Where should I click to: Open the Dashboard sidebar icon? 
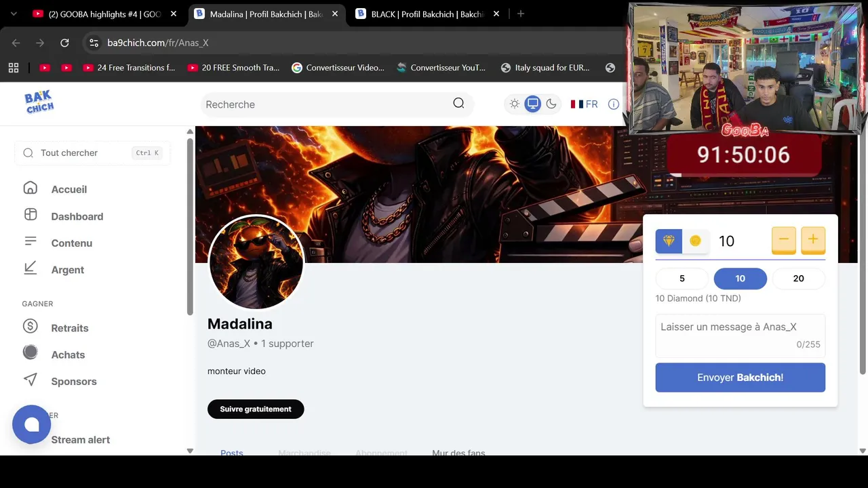click(30, 215)
